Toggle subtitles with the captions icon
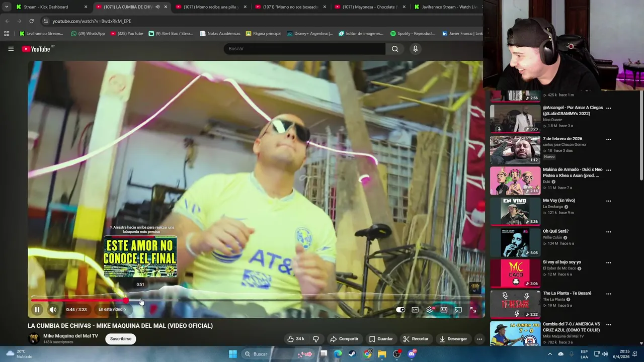644x362 pixels. tap(415, 310)
